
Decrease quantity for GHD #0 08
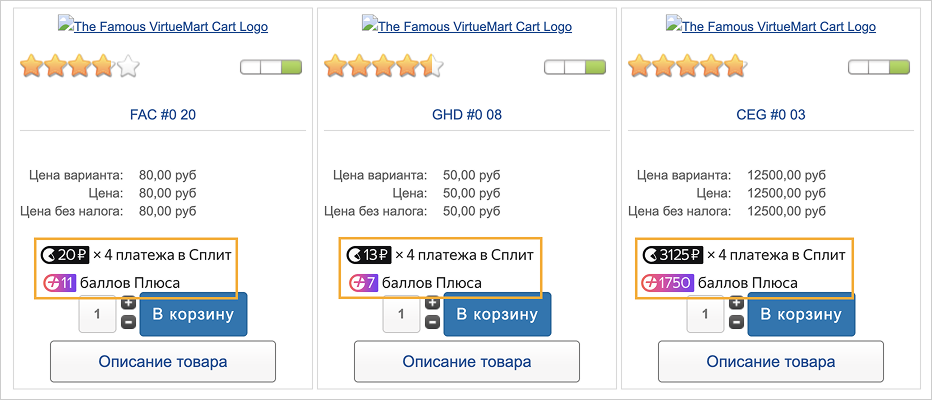coord(432,322)
